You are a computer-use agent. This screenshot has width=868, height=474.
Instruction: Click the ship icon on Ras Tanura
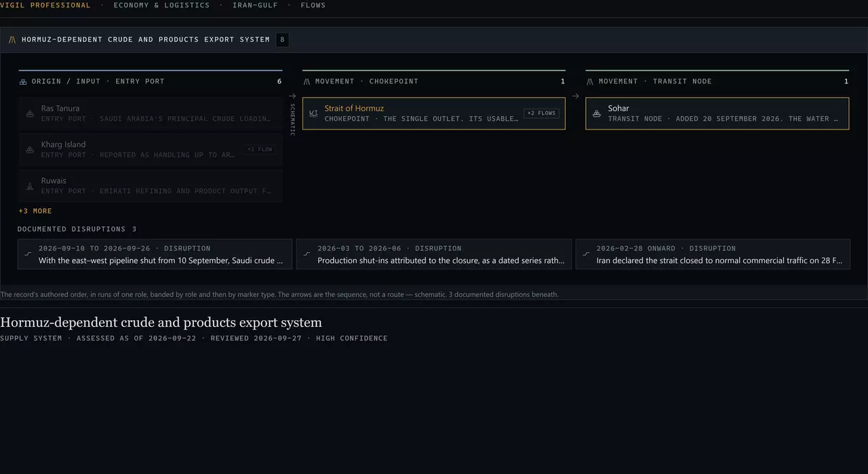(30, 113)
